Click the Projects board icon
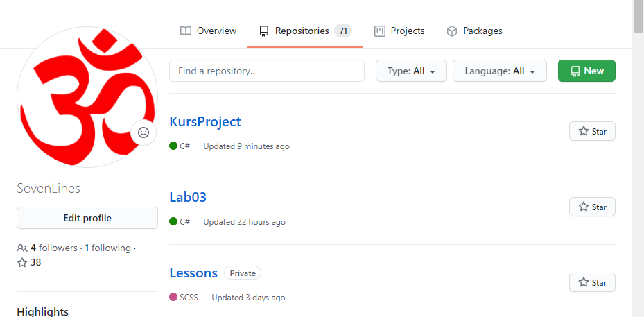Screen dimensions: 644x317 coord(380,31)
